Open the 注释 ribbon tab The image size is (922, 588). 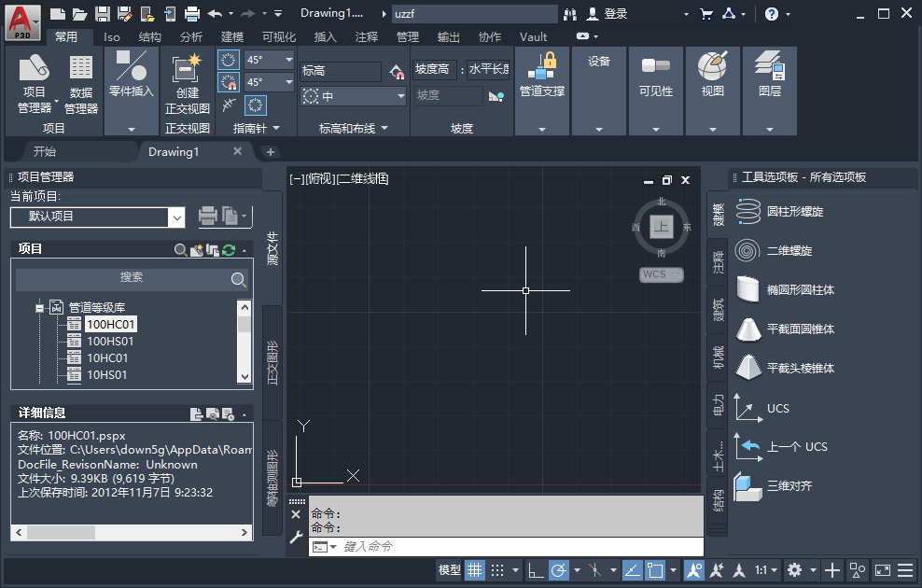click(x=366, y=37)
